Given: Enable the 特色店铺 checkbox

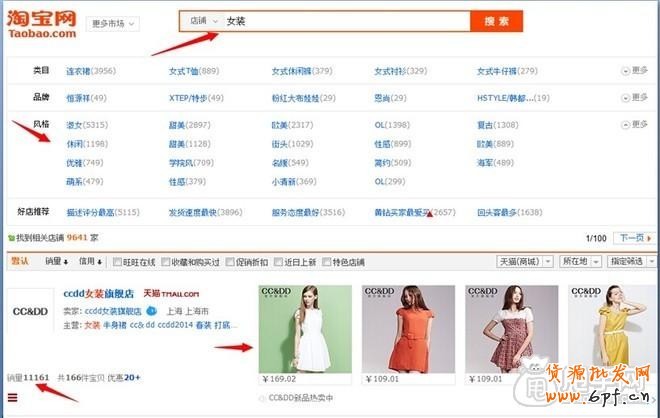Looking at the screenshot, I should tap(326, 262).
